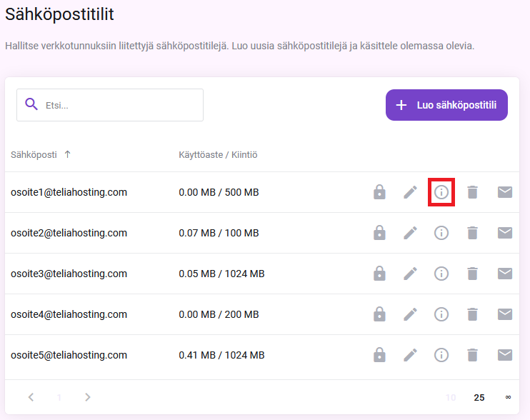Click the 0.41 MB / 1024 MB quota value

221,355
